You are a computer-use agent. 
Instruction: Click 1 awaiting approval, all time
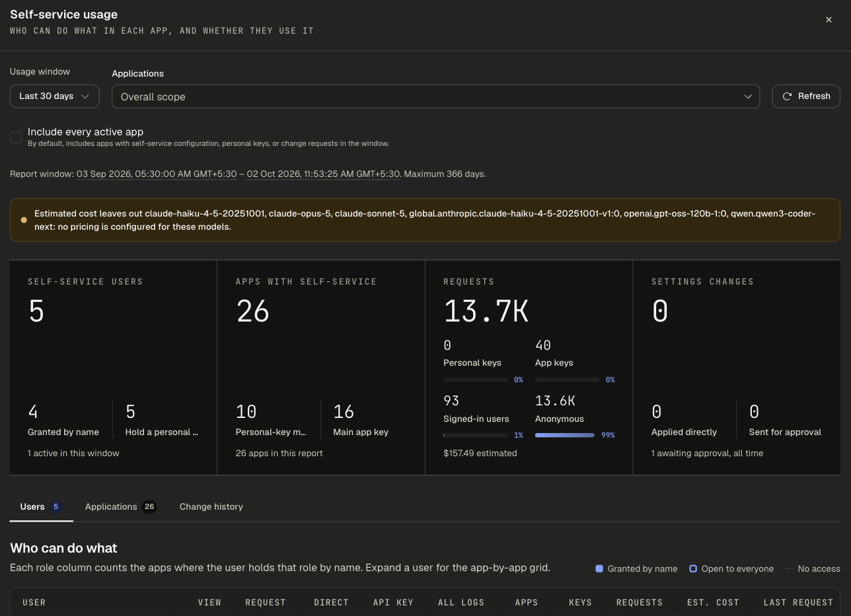(x=707, y=454)
